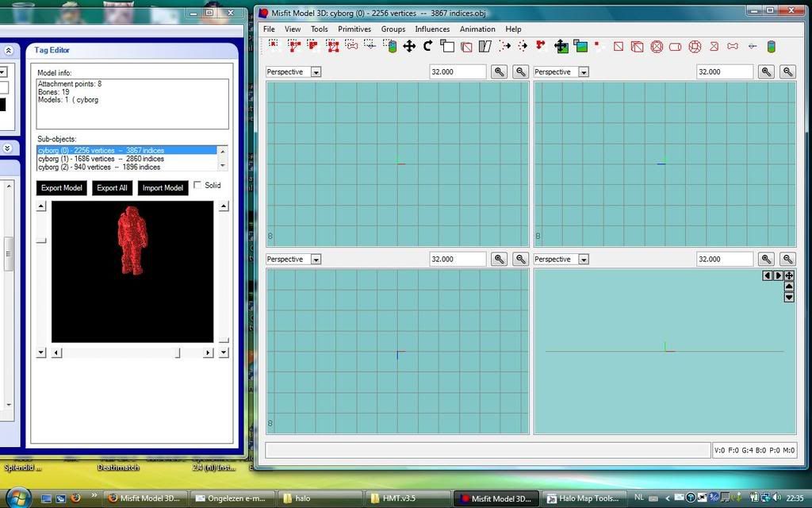This screenshot has height=508, width=812.
Task: Open the Tools menu
Action: tap(320, 29)
